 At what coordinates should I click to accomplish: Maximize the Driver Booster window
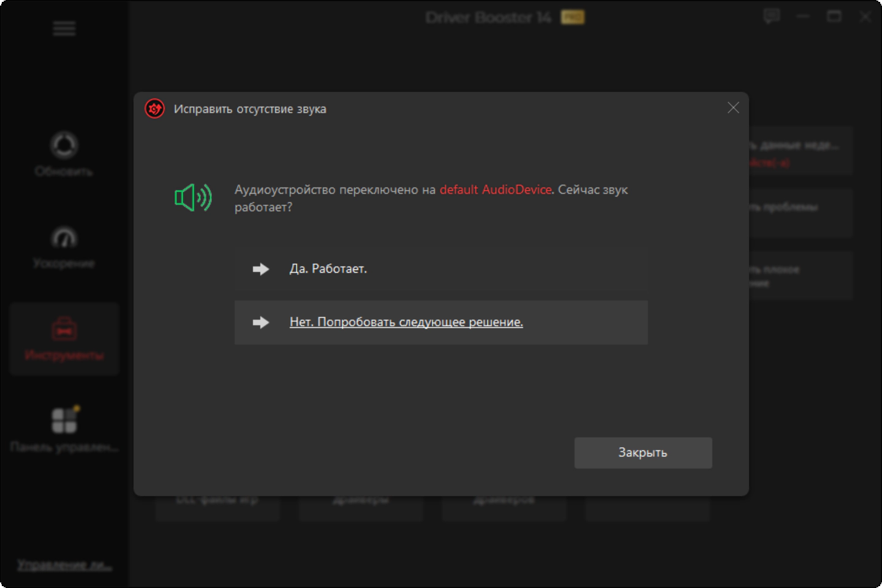tap(834, 17)
